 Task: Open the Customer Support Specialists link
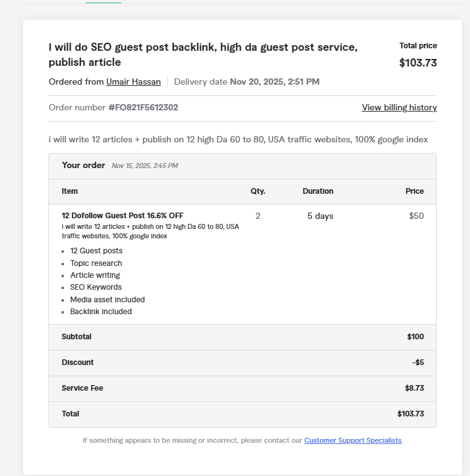point(353,440)
